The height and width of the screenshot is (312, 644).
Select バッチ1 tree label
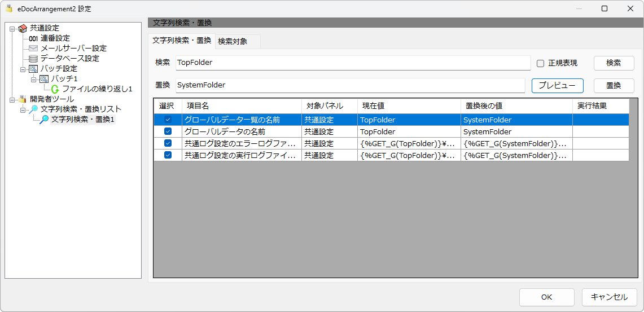point(64,79)
